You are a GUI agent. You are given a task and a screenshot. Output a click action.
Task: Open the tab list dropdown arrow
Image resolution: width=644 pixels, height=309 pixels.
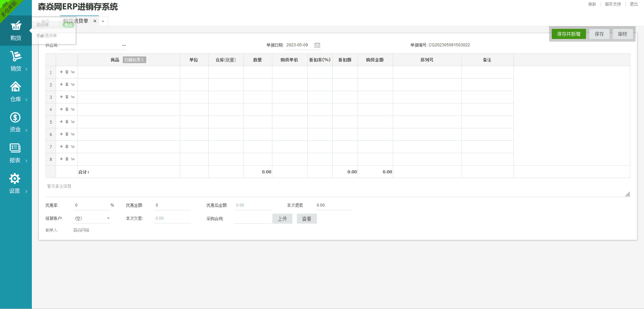pos(103,21)
